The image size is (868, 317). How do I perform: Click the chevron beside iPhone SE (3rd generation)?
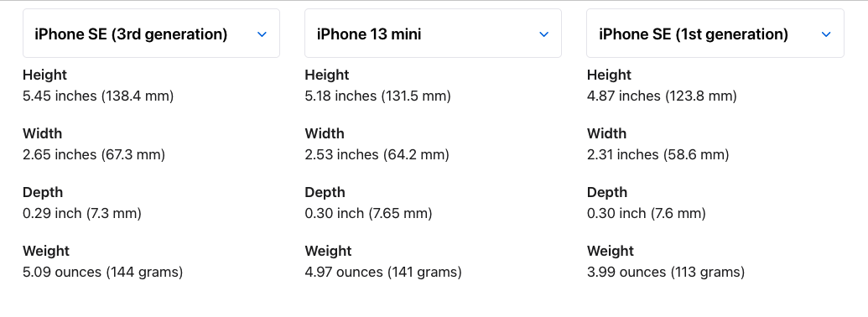pos(262,34)
